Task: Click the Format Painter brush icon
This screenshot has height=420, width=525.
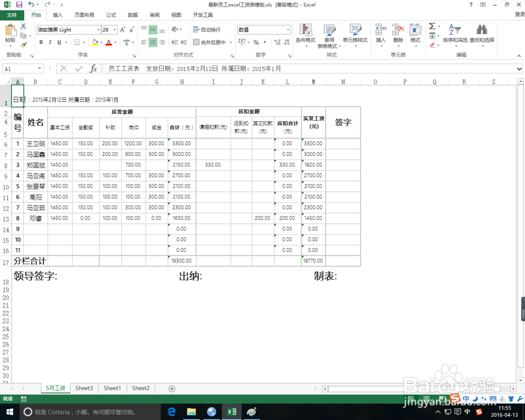Action: 24,45
